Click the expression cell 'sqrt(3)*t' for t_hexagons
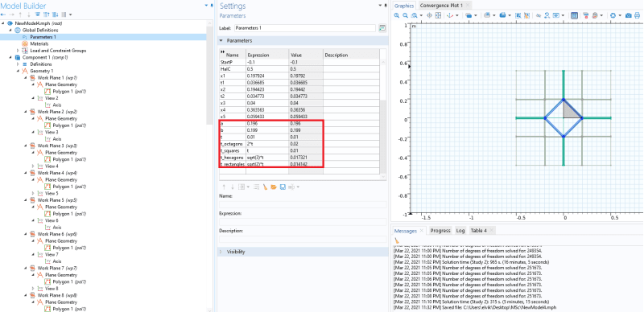This screenshot has width=644, height=312. pos(267,158)
